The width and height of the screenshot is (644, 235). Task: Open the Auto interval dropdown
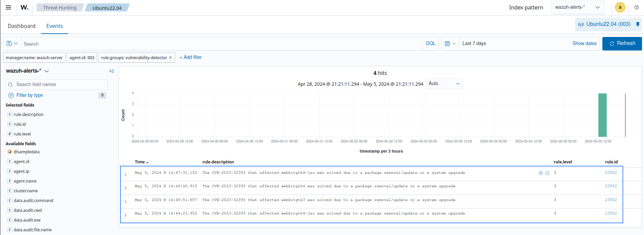[x=444, y=84]
